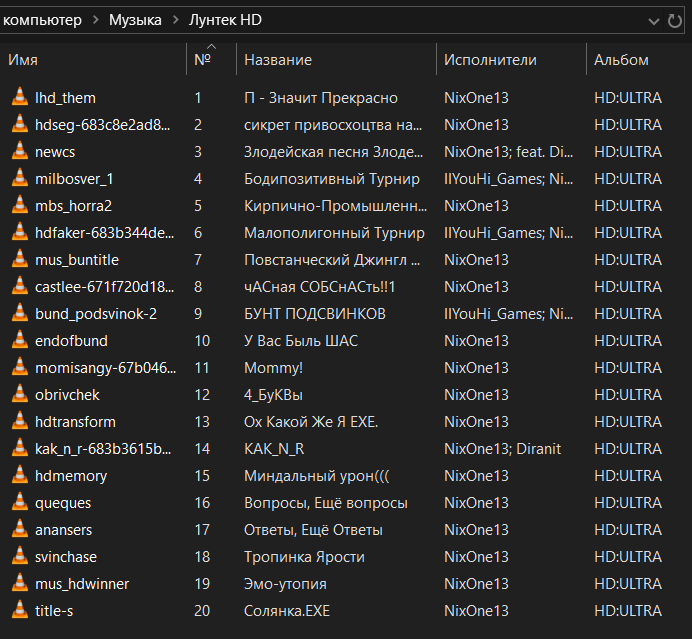Click the title П - Значит Прекрасно

(321, 98)
